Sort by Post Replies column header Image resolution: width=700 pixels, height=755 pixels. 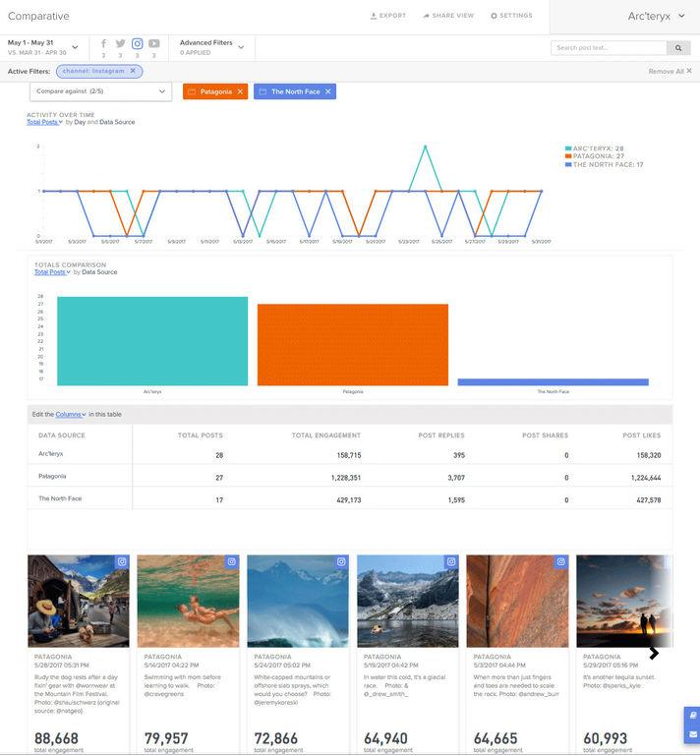441,436
